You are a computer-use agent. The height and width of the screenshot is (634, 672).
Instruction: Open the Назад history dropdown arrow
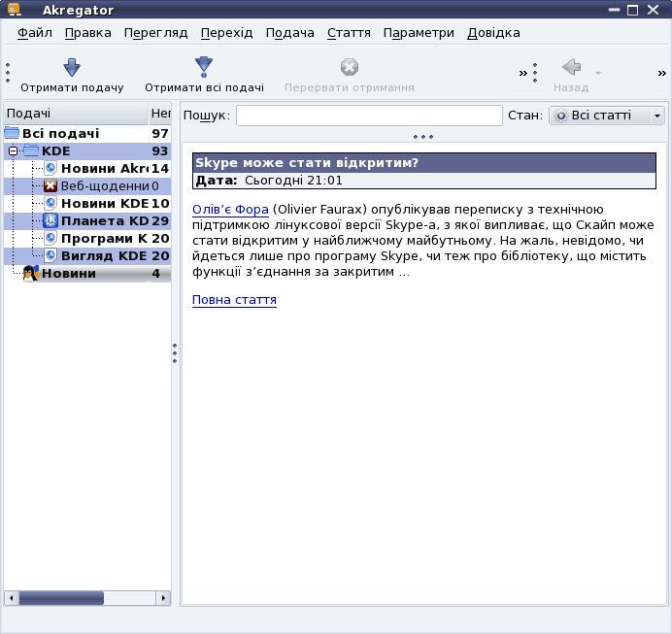click(598, 73)
